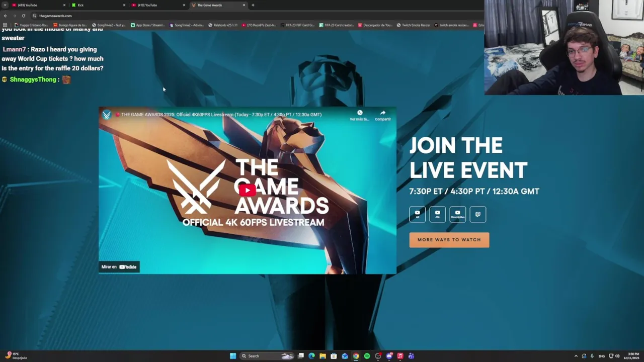Image resolution: width=644 pixels, height=362 pixels.
Task: Reload the current page
Action: point(23,16)
